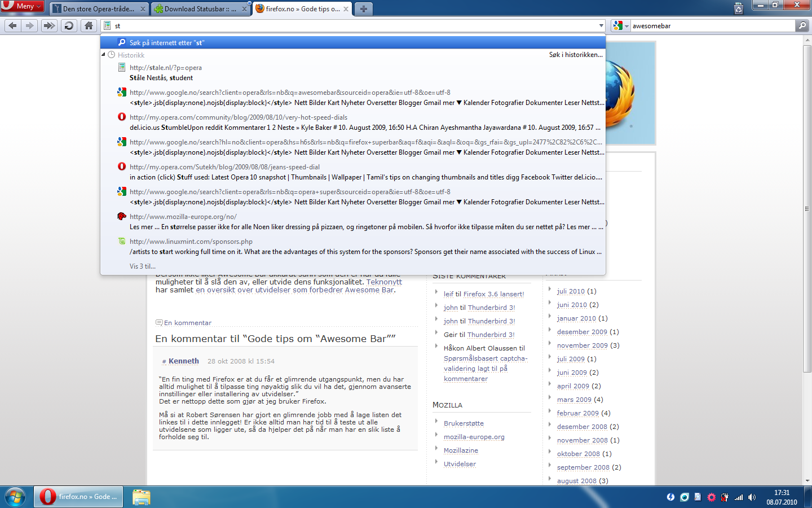
Task: Open the Utvidelser link
Action: tap(460, 464)
